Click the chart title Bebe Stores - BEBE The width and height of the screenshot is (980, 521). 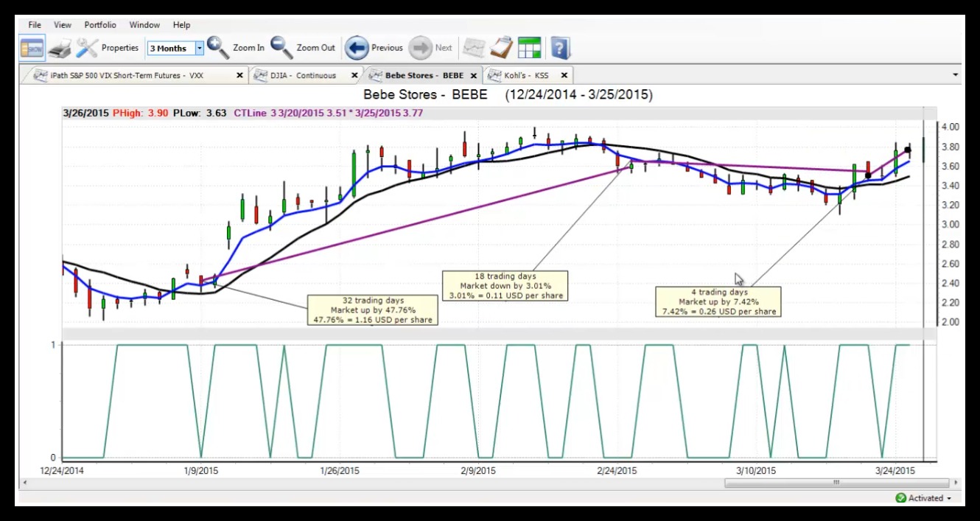coord(426,94)
